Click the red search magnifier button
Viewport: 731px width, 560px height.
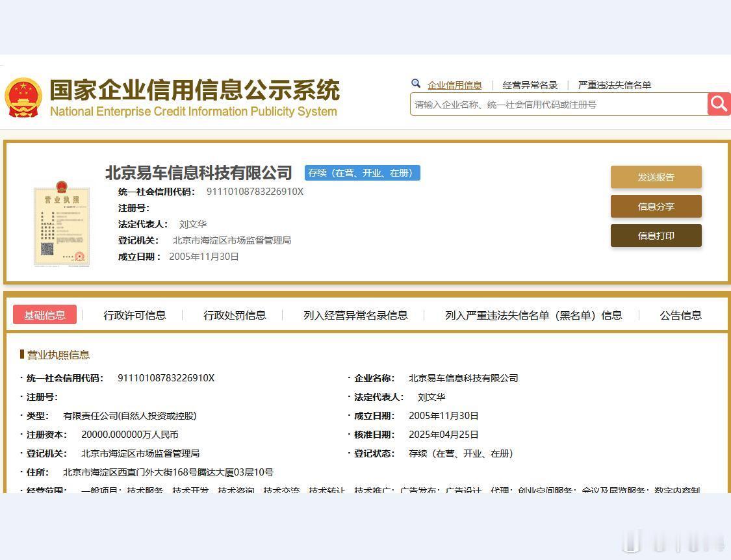pos(719,104)
